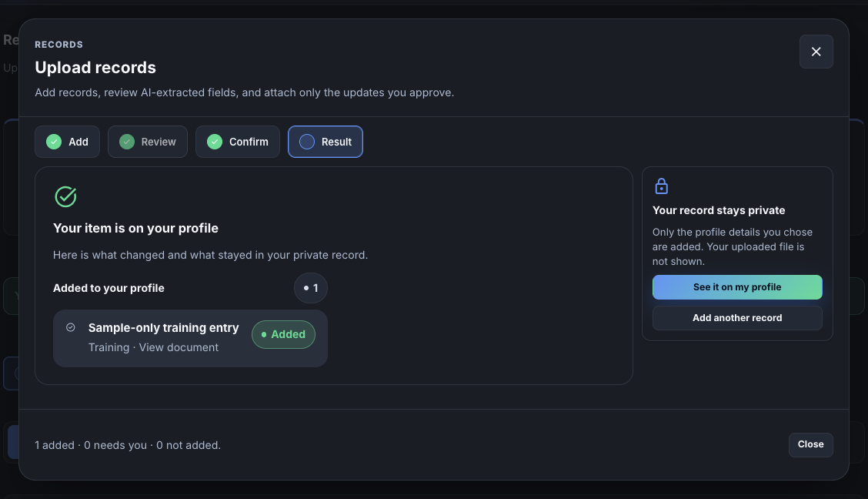
Task: Click the empty circle on Result step
Action: click(x=307, y=142)
